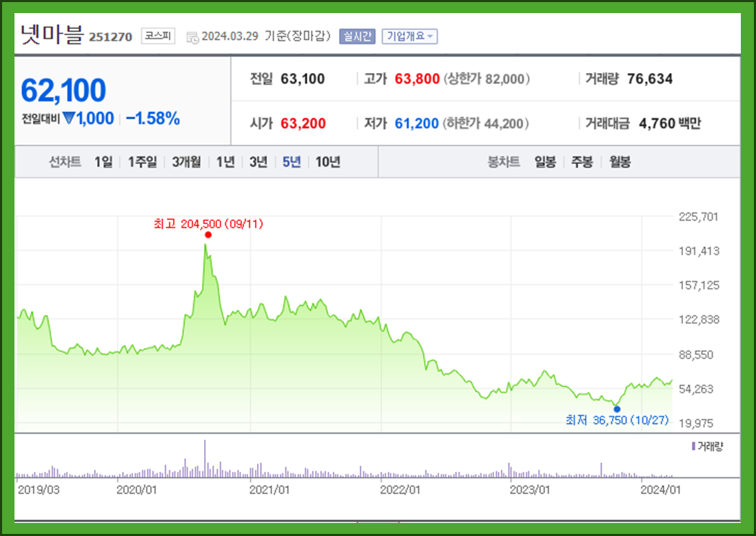Viewport: 756px width, 536px height.
Task: Switch to the 일봉 candle chart
Action: click(545, 162)
